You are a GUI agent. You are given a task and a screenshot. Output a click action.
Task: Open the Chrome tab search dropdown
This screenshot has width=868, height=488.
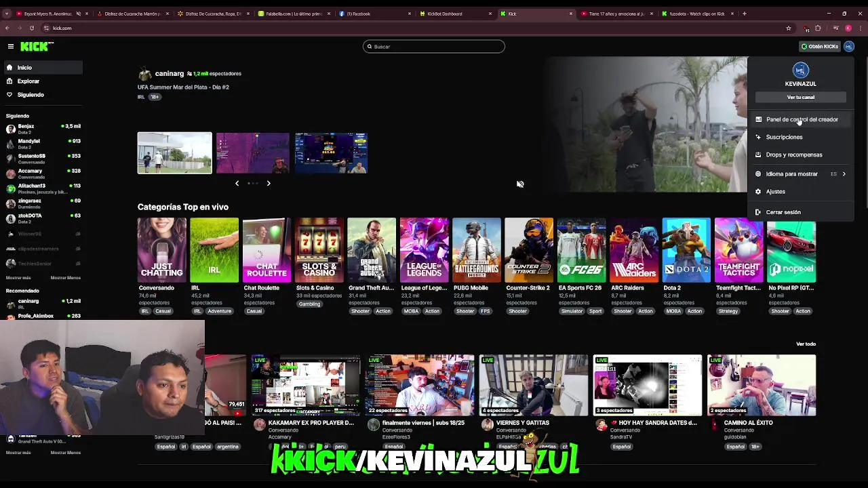coord(7,14)
